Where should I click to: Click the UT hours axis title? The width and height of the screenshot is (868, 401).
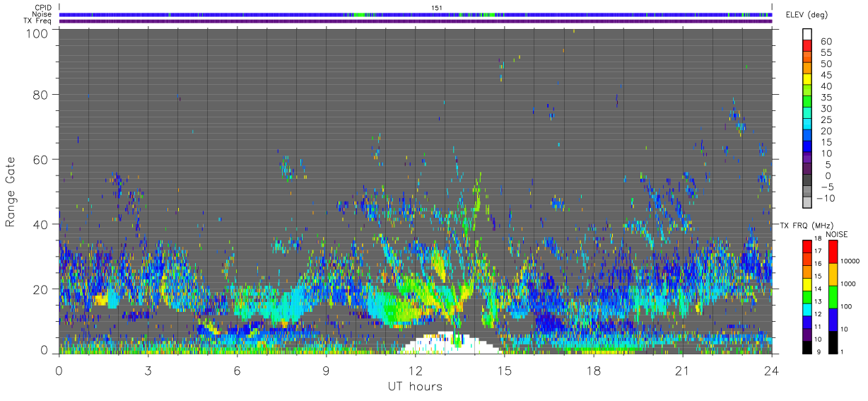pos(415,386)
